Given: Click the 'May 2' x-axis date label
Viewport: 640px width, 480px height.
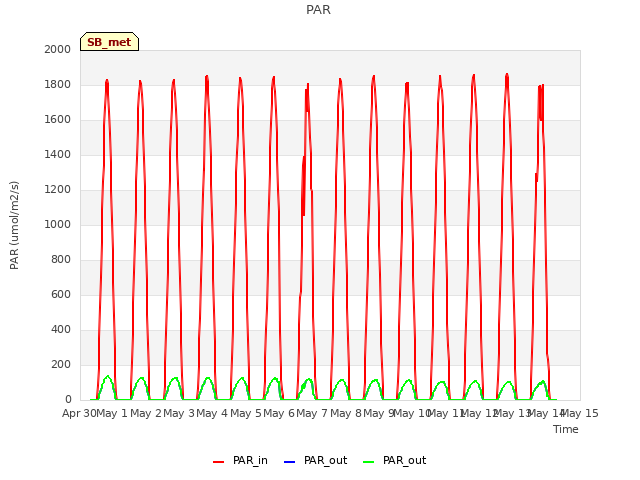Looking at the screenshot, I should pyautogui.click(x=146, y=413).
